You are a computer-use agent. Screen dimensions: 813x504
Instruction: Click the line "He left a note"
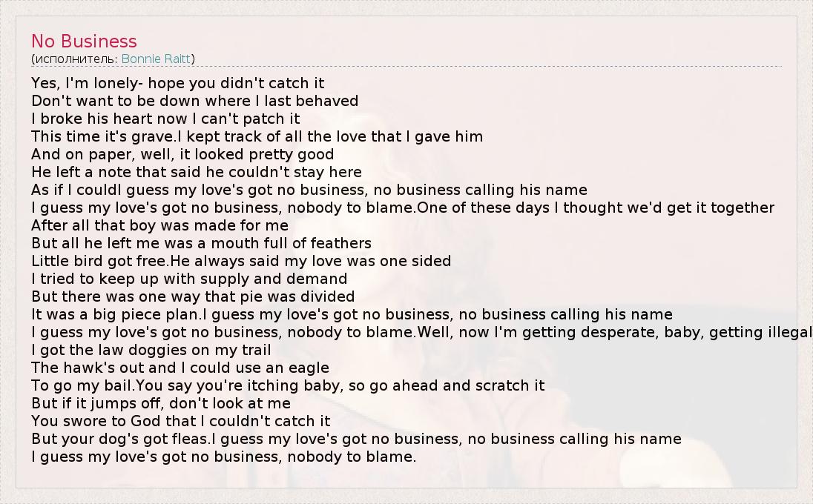tap(197, 172)
